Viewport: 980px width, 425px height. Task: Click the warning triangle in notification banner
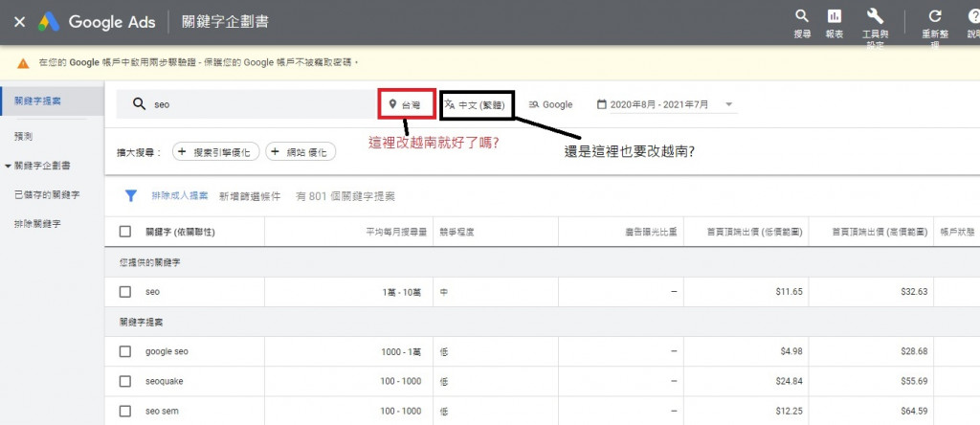point(23,63)
